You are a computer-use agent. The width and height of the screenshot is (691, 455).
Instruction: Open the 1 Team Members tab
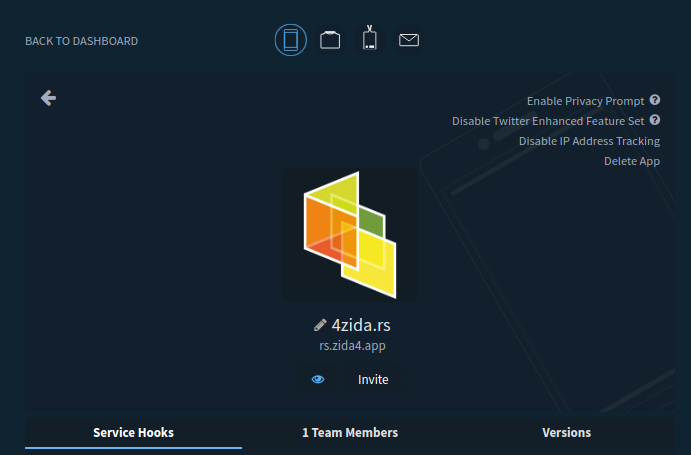coord(350,433)
